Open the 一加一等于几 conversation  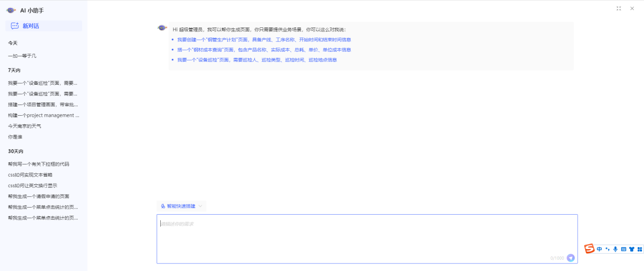22,56
